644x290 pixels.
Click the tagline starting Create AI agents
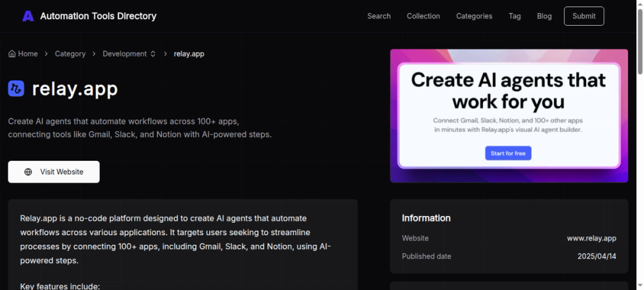coord(140,128)
